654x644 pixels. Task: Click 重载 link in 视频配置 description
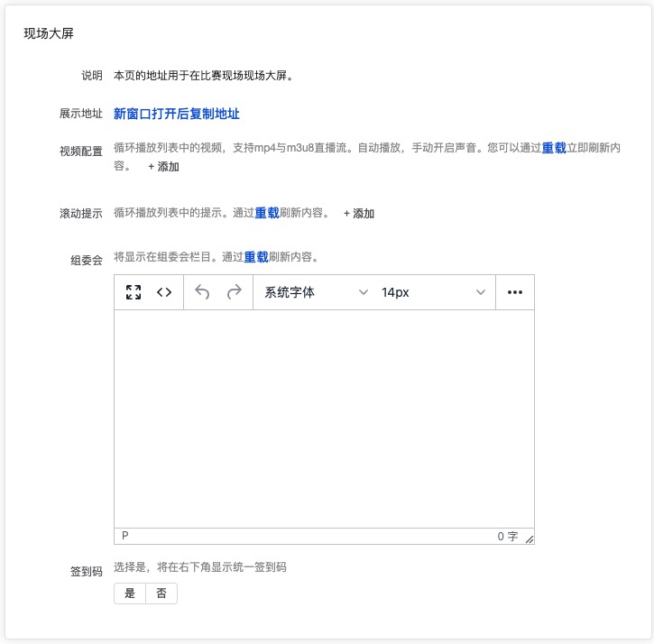(554, 148)
